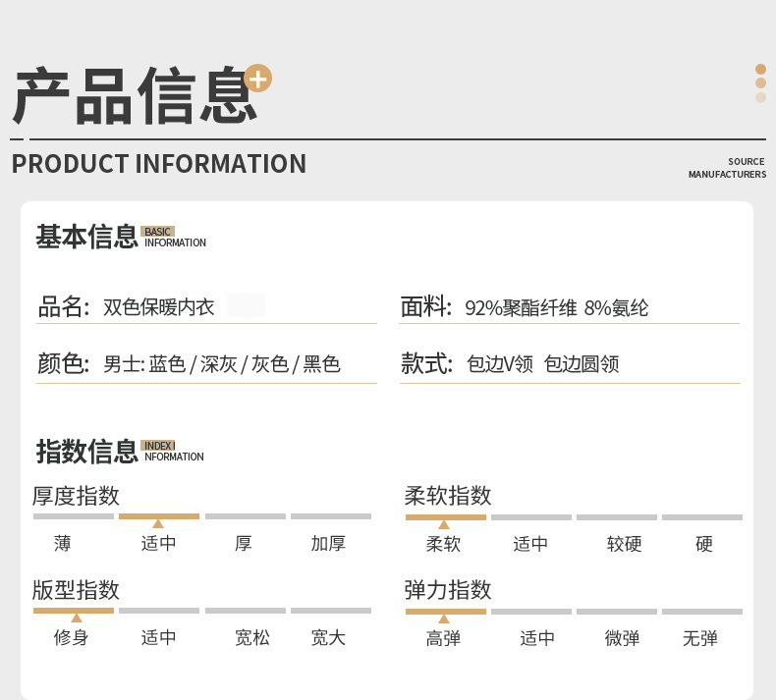Viewport: 776px width, 700px height.
Task: Click the 加厚 thickness label
Action: tap(328, 543)
